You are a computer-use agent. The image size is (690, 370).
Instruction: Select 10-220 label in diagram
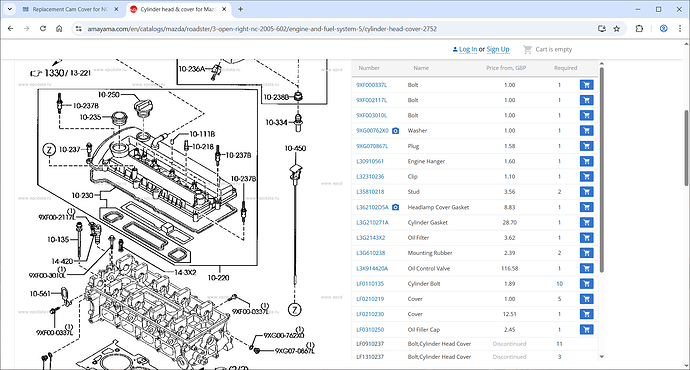coord(218,278)
